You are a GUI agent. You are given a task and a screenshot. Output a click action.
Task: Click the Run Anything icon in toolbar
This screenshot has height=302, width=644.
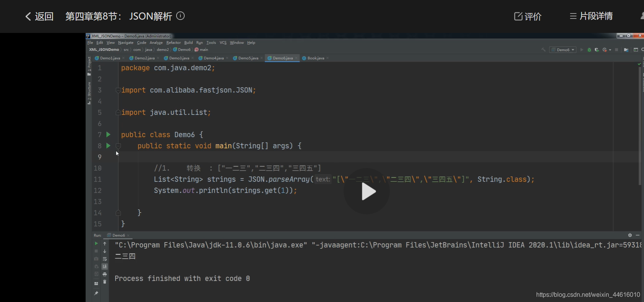click(636, 50)
